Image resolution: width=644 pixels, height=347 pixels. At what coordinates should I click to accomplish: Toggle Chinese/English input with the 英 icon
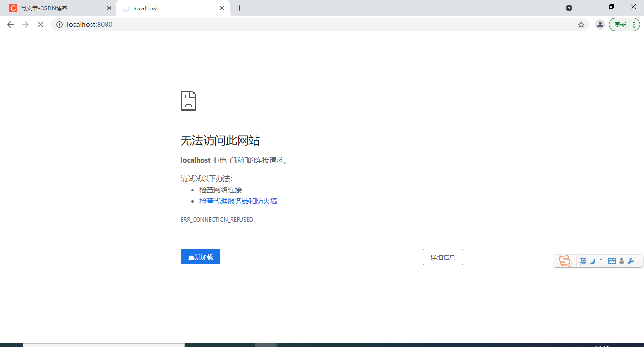click(x=583, y=261)
